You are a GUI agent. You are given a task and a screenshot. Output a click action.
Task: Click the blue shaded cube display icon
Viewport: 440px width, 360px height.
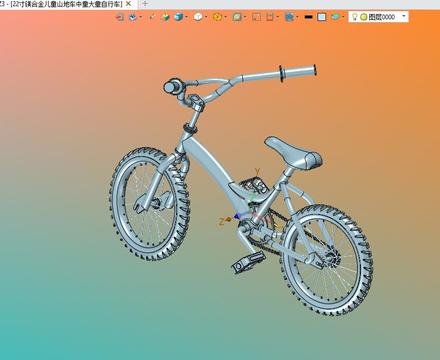coord(179,17)
